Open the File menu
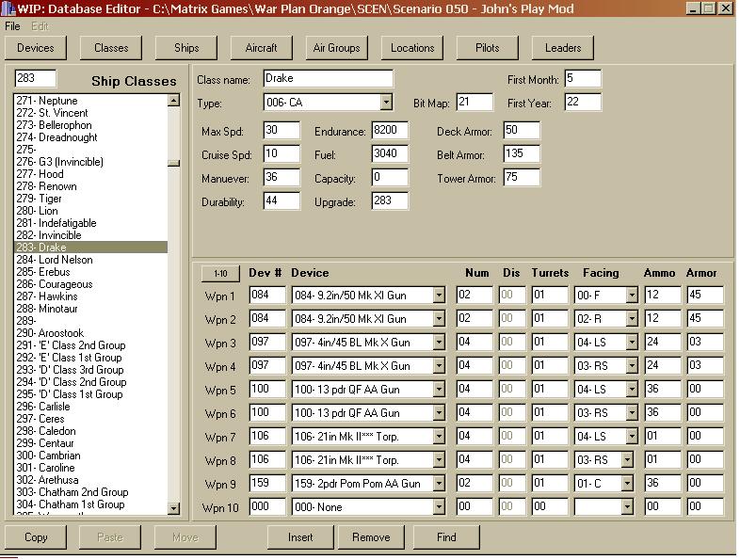The height and width of the screenshot is (560, 740). [12, 26]
